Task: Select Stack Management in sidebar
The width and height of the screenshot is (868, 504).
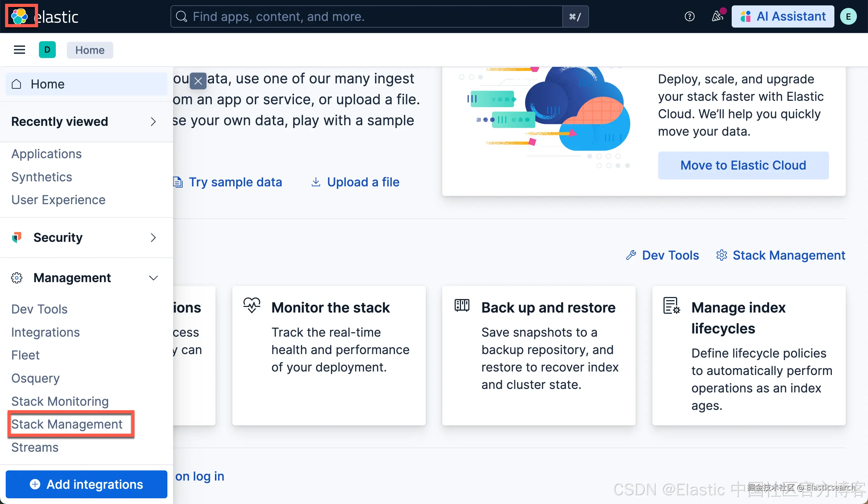Action: click(67, 424)
